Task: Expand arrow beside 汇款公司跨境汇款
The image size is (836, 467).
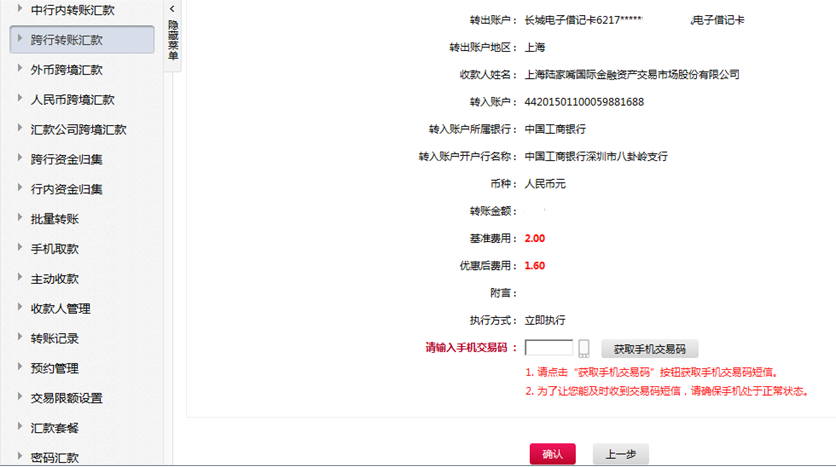Action: tap(20, 127)
